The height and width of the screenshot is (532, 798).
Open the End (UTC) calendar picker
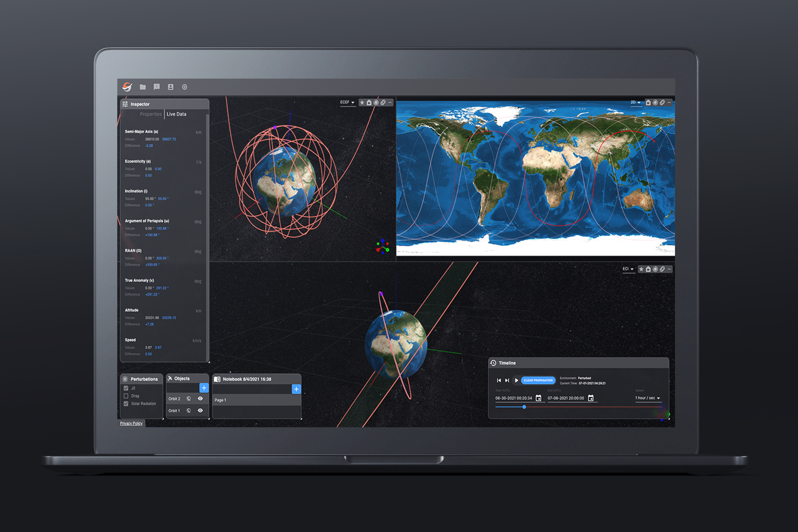click(x=591, y=398)
